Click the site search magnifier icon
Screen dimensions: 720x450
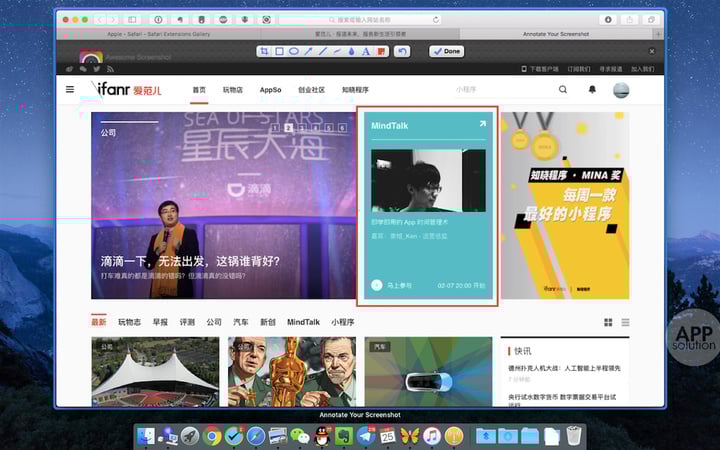click(563, 90)
